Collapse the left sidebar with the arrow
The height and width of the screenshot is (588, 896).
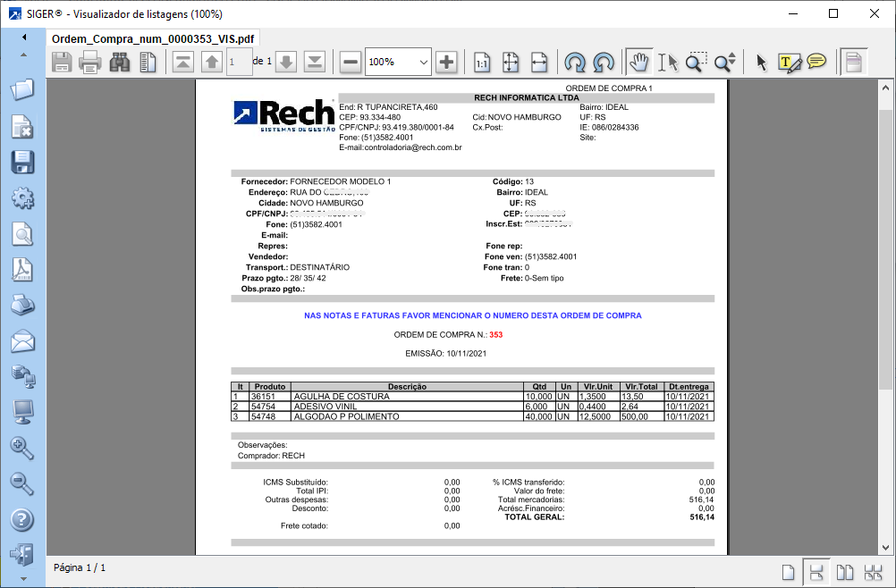coord(24,38)
